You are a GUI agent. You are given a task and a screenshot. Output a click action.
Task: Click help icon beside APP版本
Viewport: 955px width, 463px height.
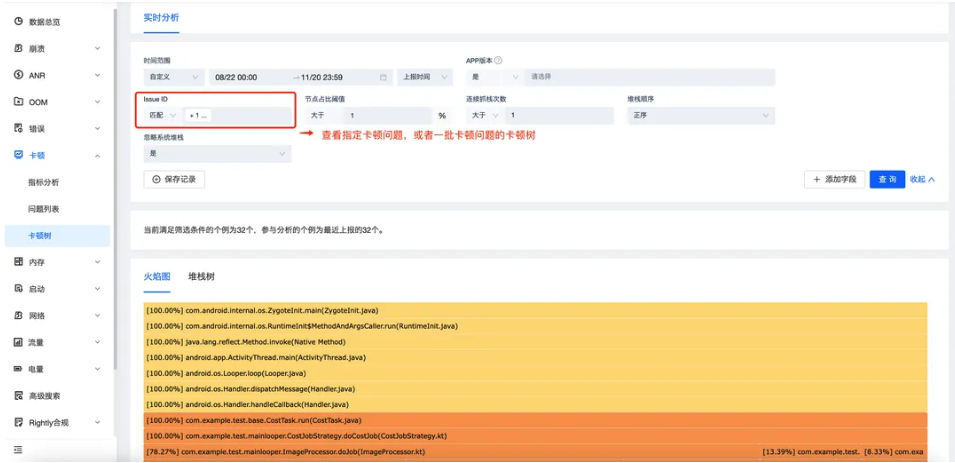pyautogui.click(x=498, y=60)
